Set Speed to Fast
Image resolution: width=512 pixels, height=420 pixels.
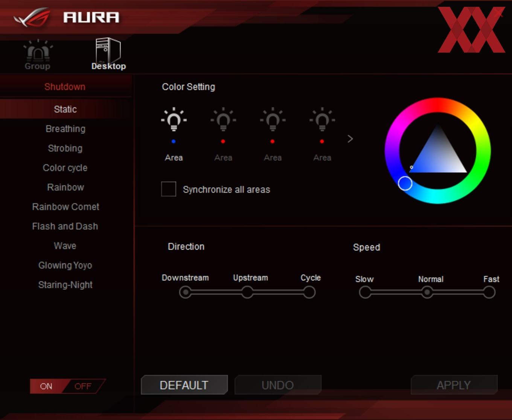[x=489, y=292]
